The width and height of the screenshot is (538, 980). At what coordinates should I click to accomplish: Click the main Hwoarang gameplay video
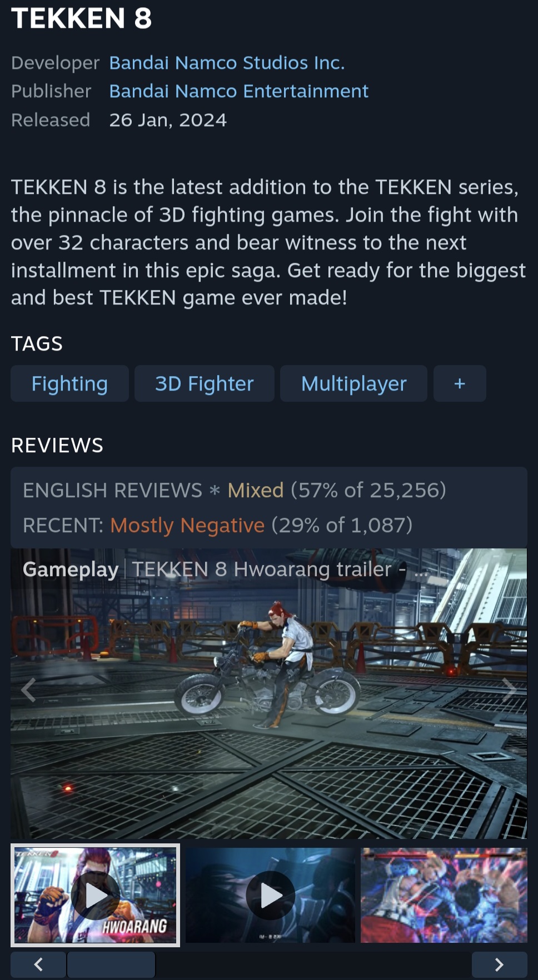269,693
